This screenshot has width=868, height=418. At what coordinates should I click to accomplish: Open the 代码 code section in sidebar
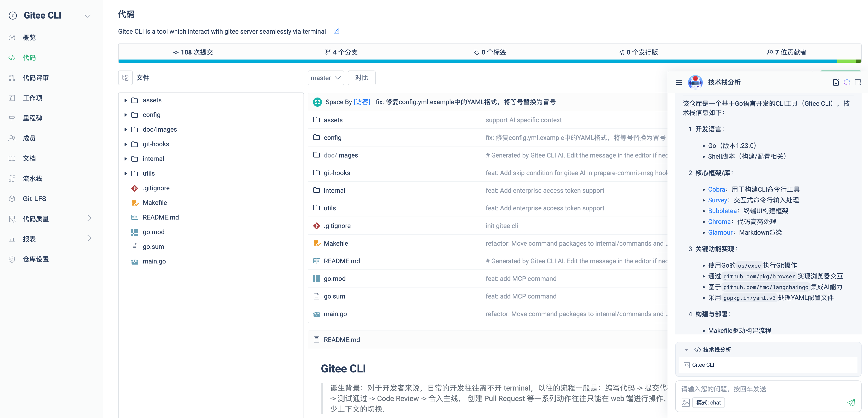(29, 58)
